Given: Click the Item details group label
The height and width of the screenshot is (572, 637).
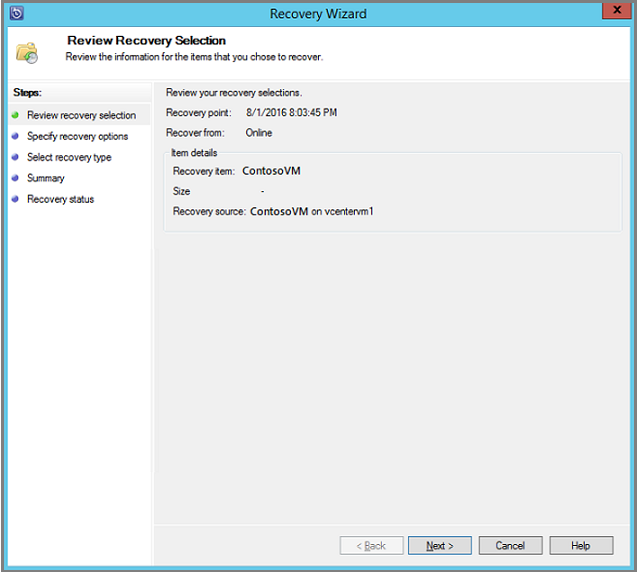Looking at the screenshot, I should click(x=194, y=153).
